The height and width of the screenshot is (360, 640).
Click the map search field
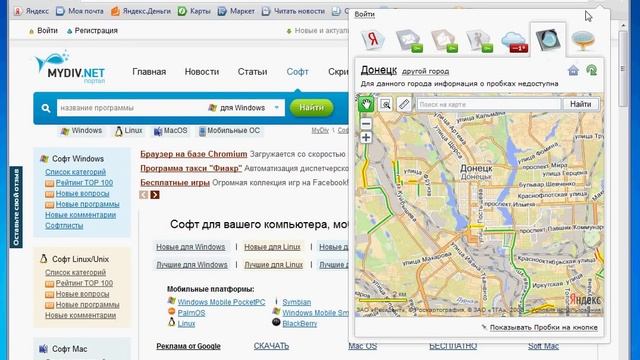tap(489, 104)
